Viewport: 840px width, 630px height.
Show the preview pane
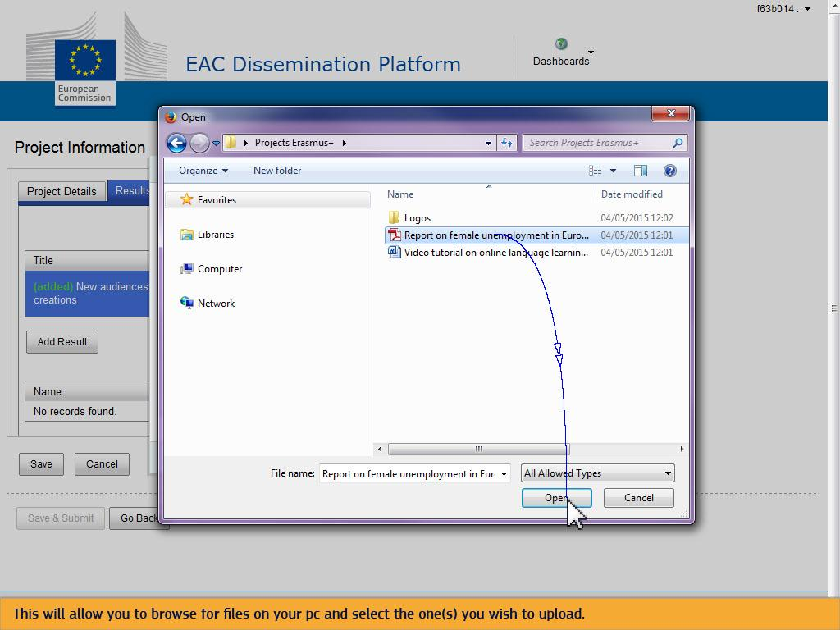coord(640,171)
